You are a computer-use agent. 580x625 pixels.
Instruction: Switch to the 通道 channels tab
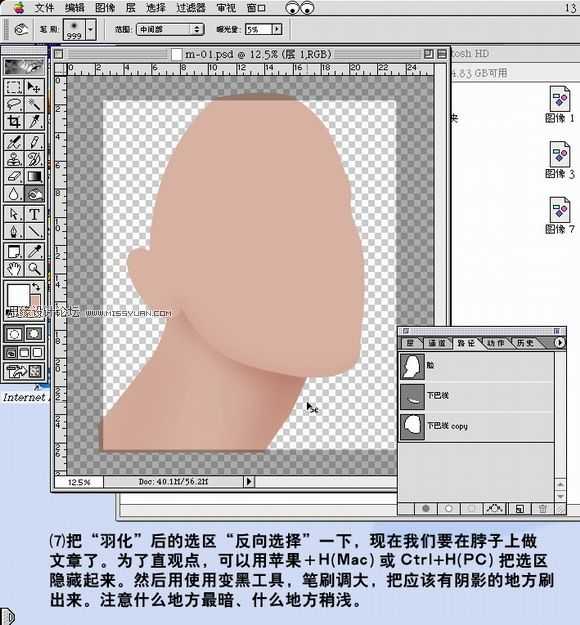436,343
